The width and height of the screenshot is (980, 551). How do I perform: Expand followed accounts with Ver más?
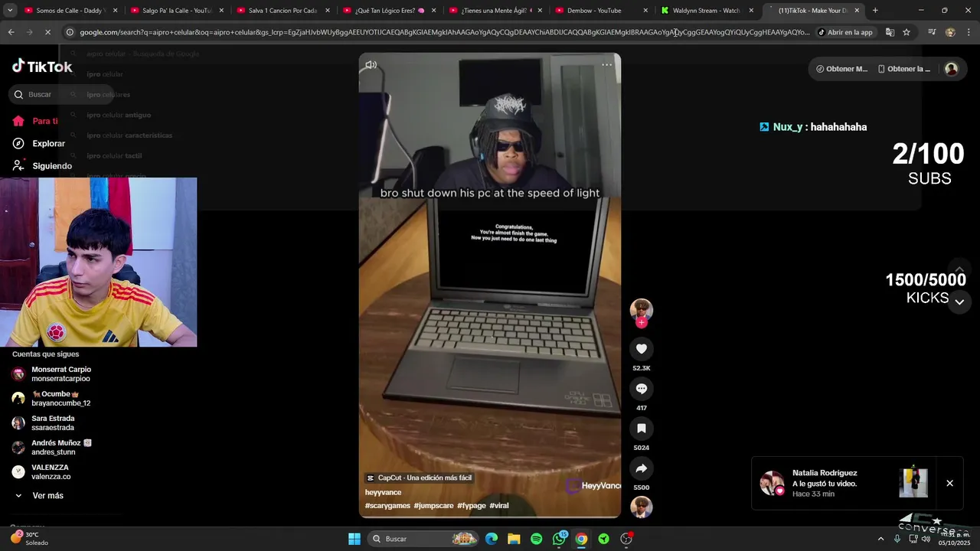38,496
